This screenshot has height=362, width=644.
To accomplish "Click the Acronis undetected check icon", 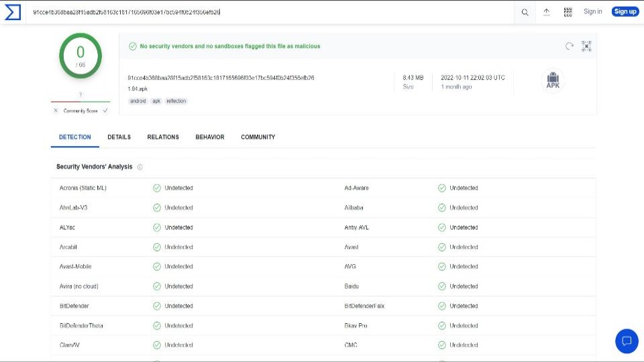I will pos(157,188).
